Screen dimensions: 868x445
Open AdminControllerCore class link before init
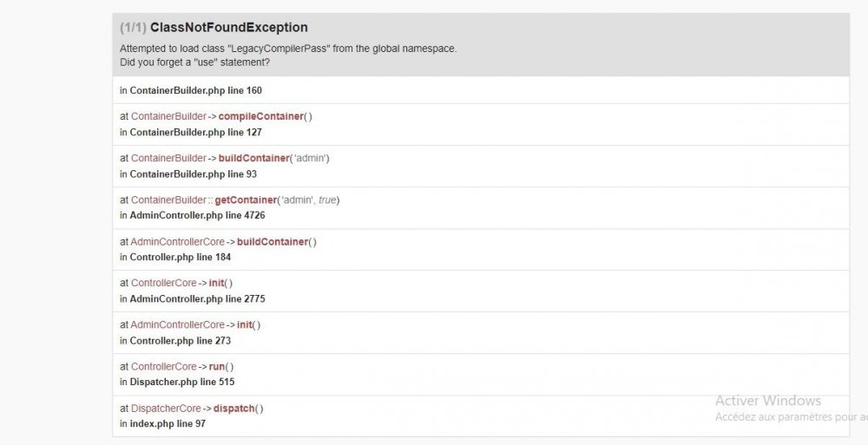click(x=177, y=324)
